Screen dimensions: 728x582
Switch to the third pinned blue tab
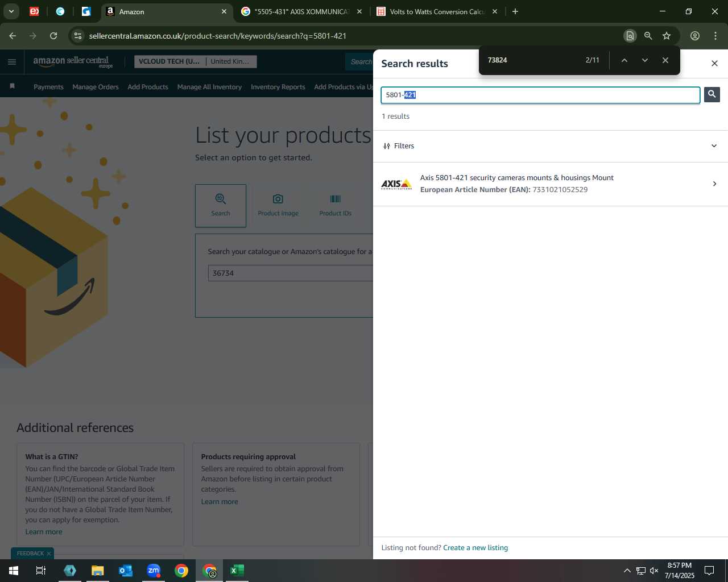[x=86, y=11]
